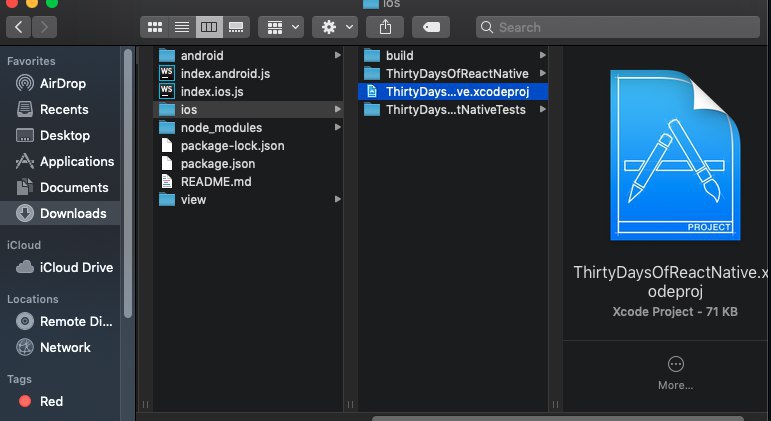This screenshot has height=421, width=771.
Task: Click the Xcode project preview thumbnail
Action: click(x=675, y=155)
